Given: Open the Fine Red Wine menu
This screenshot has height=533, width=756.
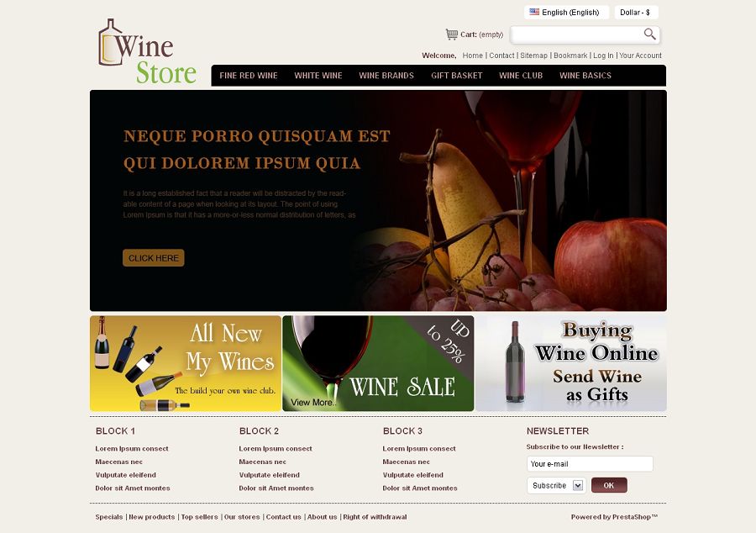Looking at the screenshot, I should (249, 76).
